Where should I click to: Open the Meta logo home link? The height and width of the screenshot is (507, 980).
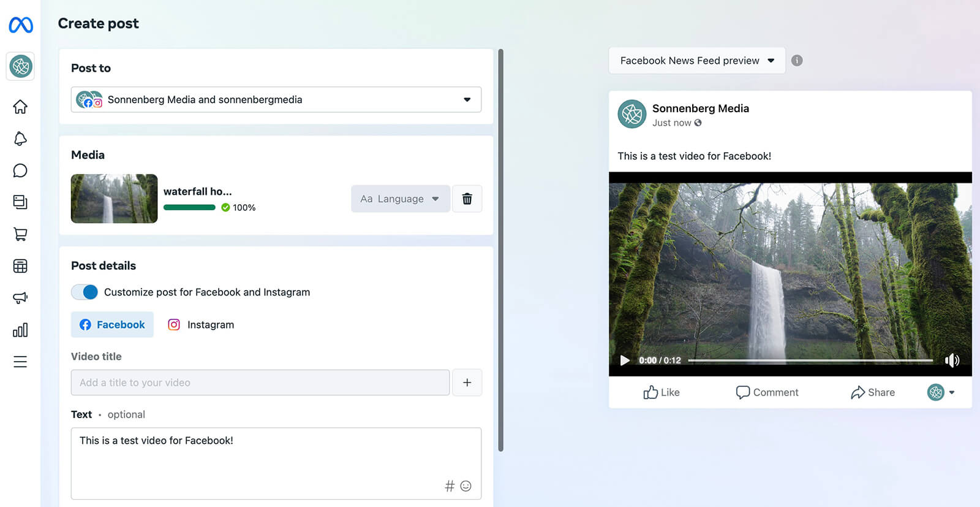20,25
